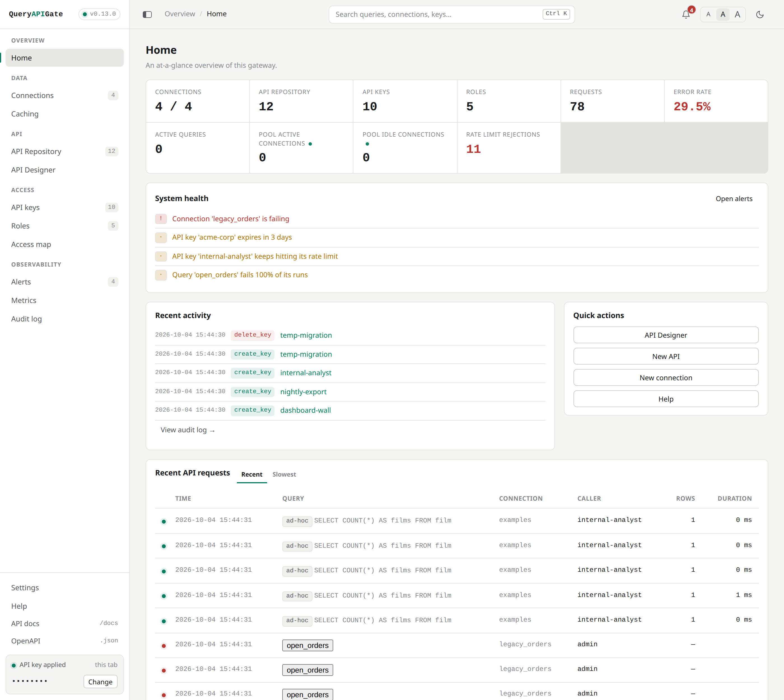784x700 pixels.
Task: Click the first open_orders query chip
Action: (x=307, y=645)
